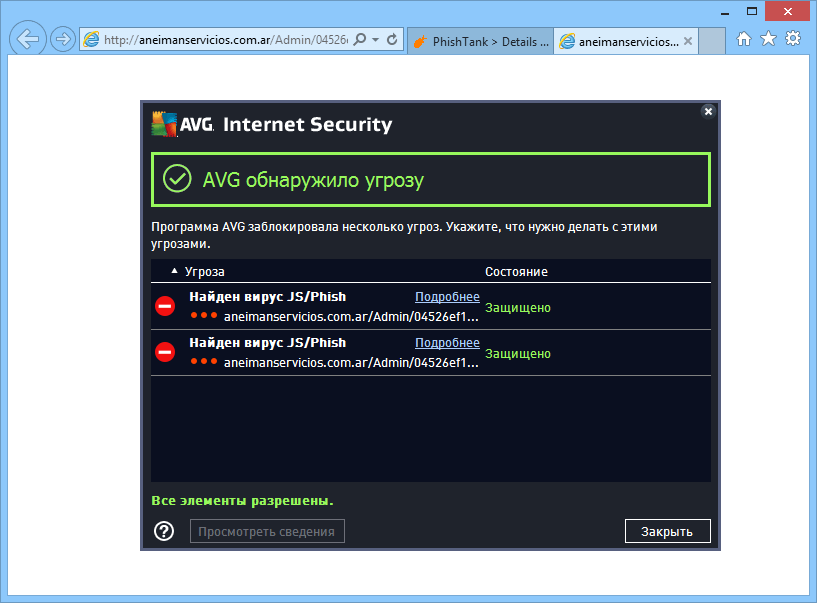Click the Back navigation arrow
This screenshot has width=817, height=603.
click(x=27, y=37)
